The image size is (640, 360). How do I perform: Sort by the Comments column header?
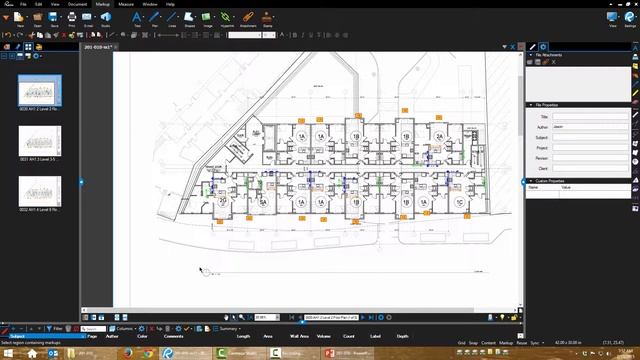tap(173, 336)
